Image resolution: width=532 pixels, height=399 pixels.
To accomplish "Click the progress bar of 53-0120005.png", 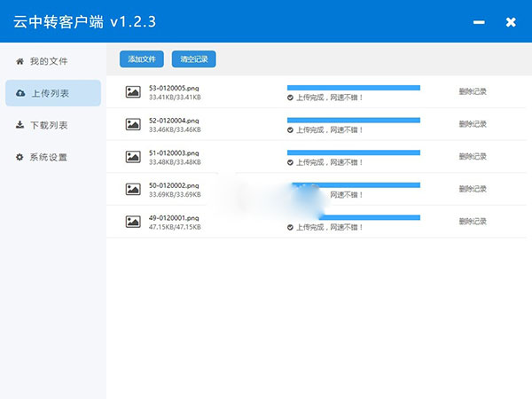I will (354, 88).
